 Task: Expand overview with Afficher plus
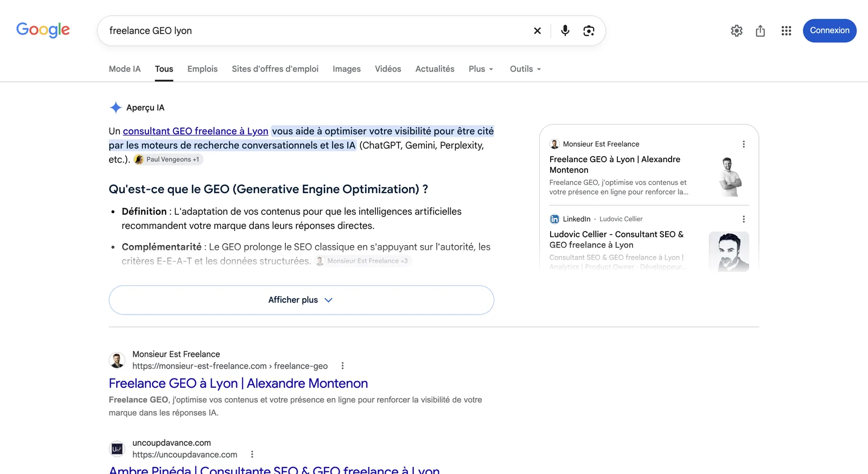(x=301, y=300)
